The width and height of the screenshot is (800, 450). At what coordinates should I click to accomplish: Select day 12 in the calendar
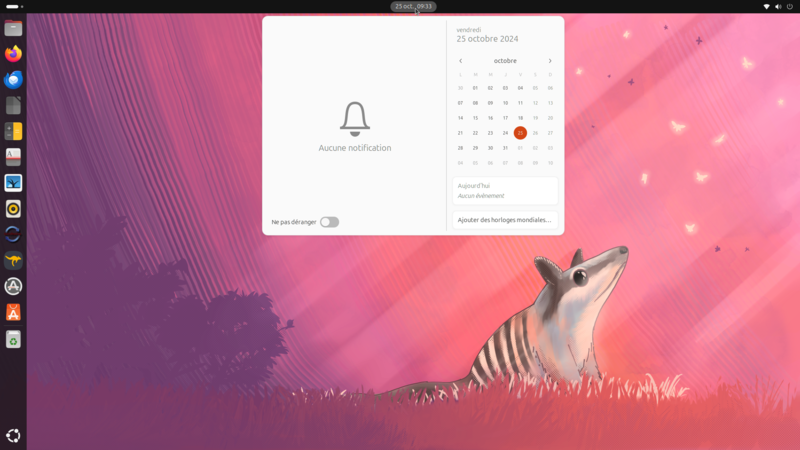pos(535,103)
